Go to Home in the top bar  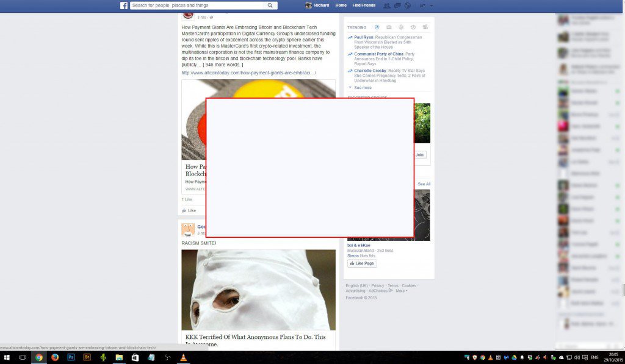coord(341,5)
